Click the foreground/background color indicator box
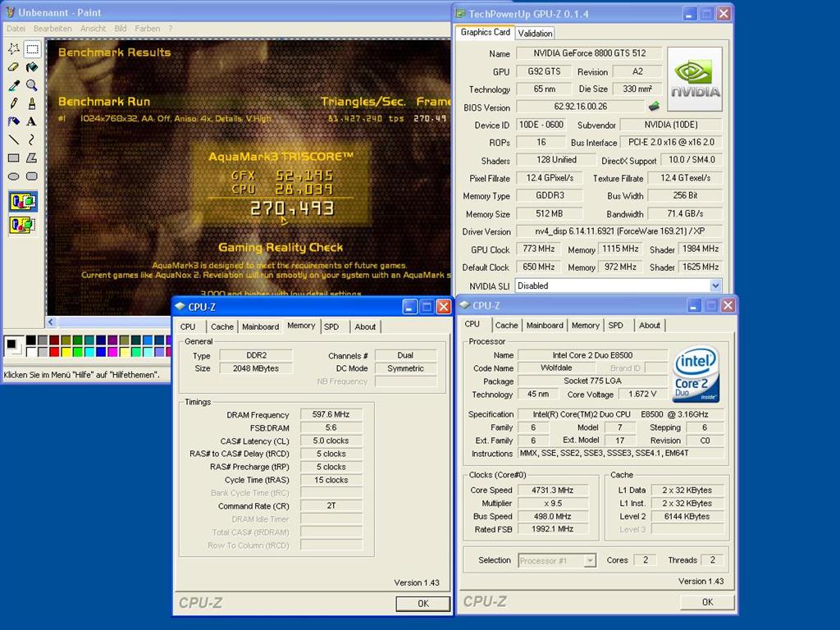The height and width of the screenshot is (630, 840). (14, 346)
